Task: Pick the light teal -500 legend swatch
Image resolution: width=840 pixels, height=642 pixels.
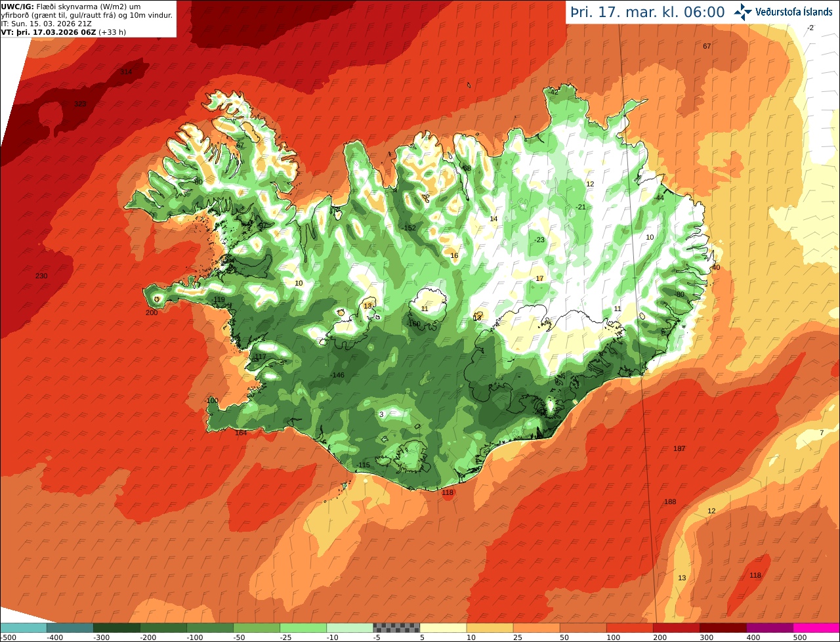Action: point(23,628)
